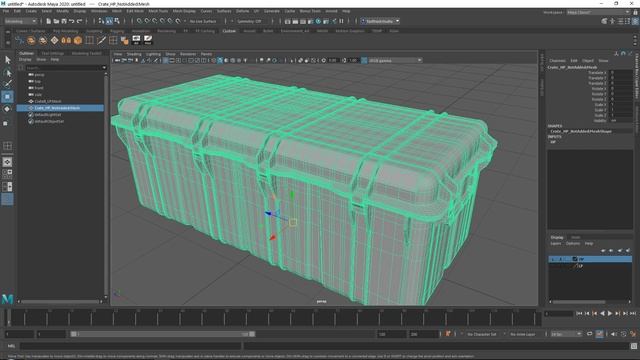Click the Open Scene folder icon
This screenshot has width=640, height=360.
coord(56,21)
